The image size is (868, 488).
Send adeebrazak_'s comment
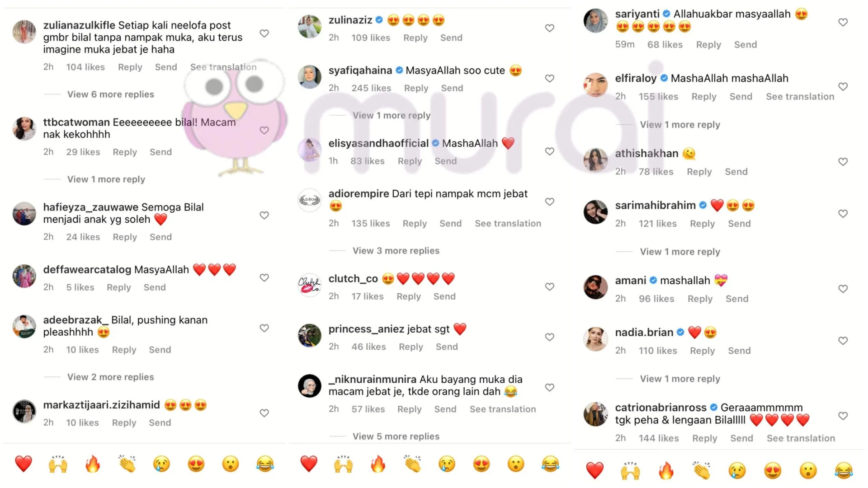[x=160, y=349]
